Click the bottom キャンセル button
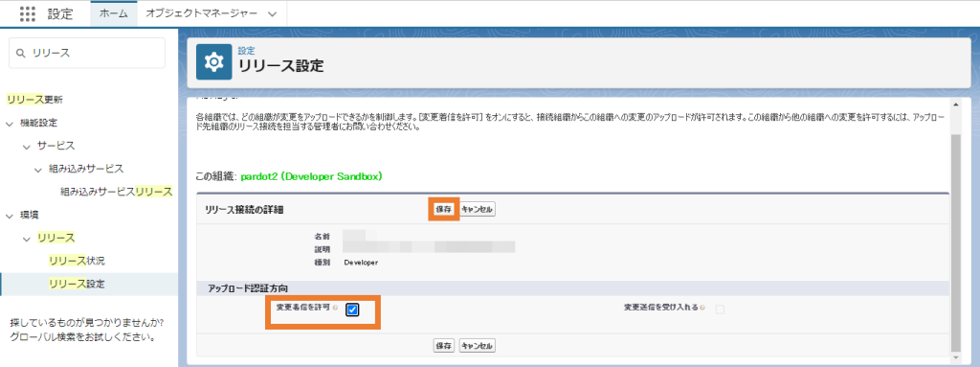This screenshot has height=367, width=980. point(478,346)
